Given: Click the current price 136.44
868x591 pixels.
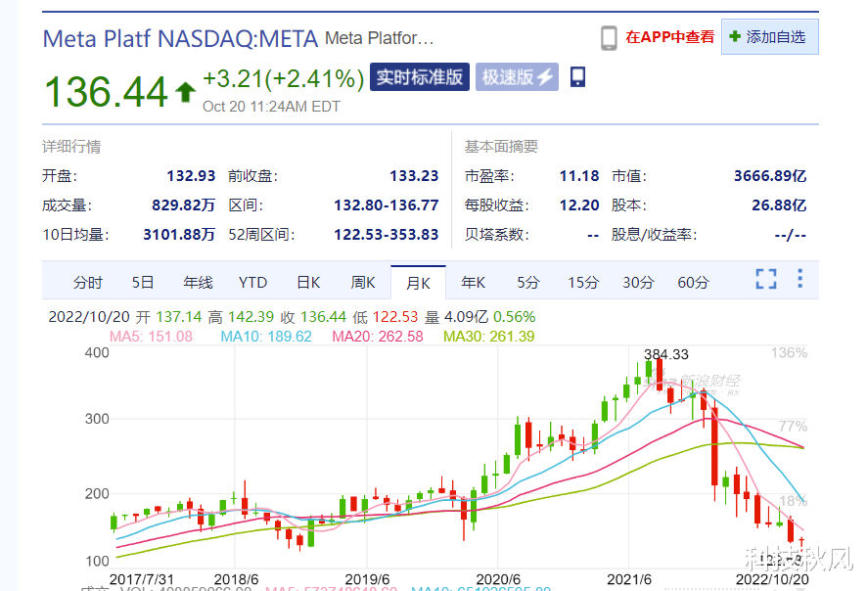Looking at the screenshot, I should point(106,91).
